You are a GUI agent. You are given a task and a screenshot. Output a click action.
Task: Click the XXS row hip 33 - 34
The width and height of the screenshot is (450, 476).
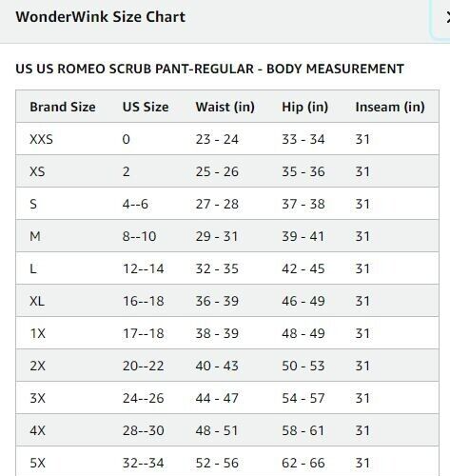tap(303, 139)
